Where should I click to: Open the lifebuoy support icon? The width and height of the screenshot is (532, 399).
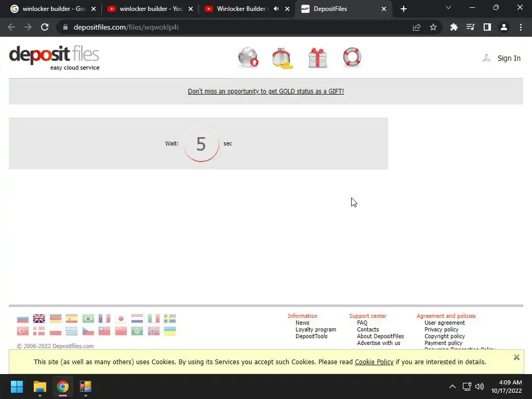pyautogui.click(x=352, y=57)
